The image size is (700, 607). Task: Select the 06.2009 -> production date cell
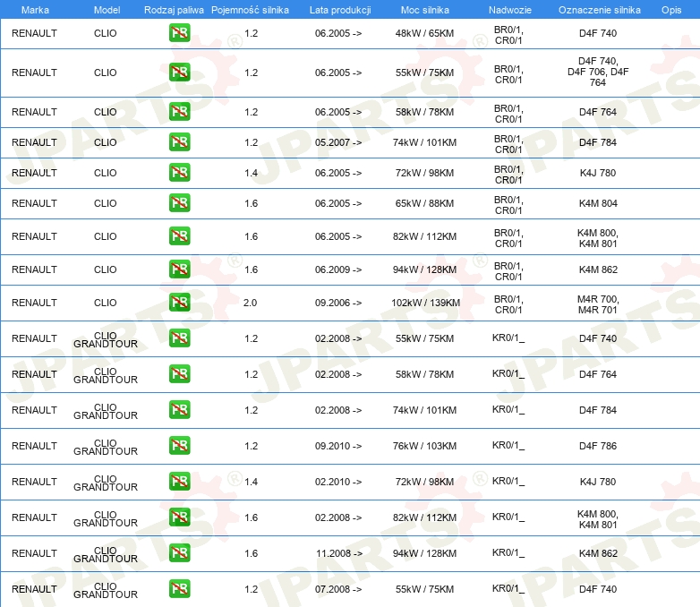point(338,269)
